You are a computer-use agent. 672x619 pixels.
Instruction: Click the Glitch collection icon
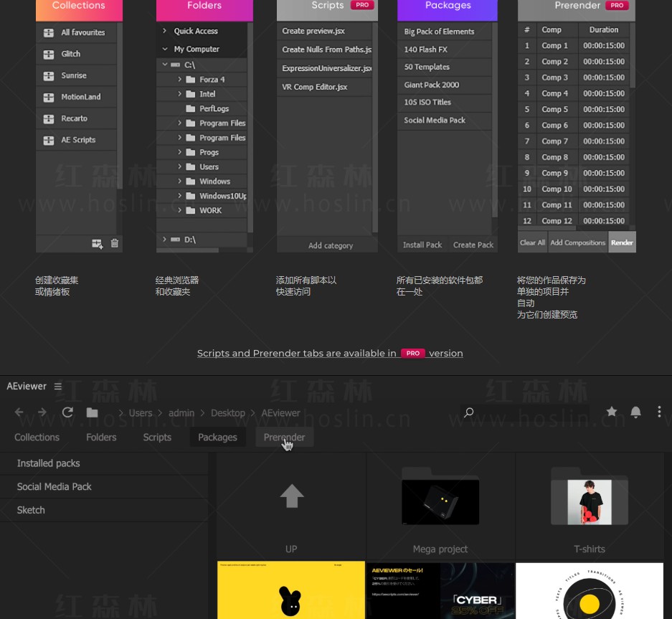pos(49,55)
